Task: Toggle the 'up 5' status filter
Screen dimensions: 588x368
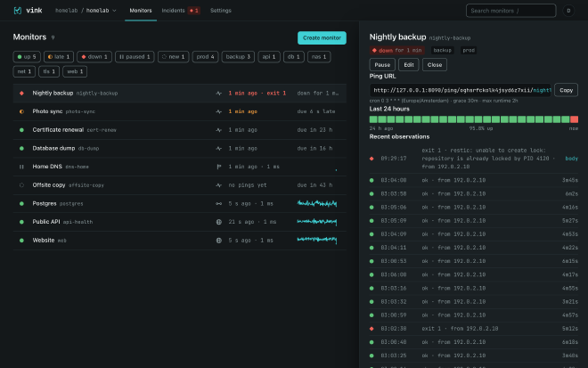Action: pos(27,57)
